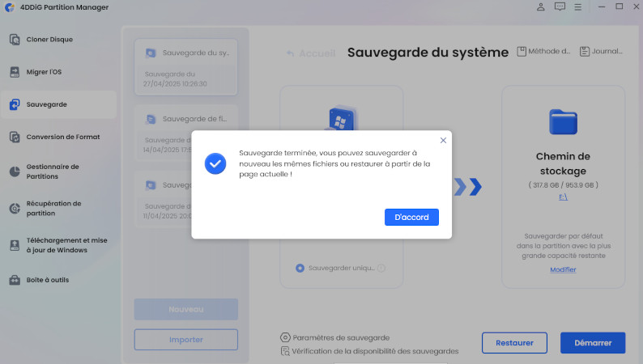The image size is (643, 364).
Task: Open the hamburger menu icon
Action: 577,7
